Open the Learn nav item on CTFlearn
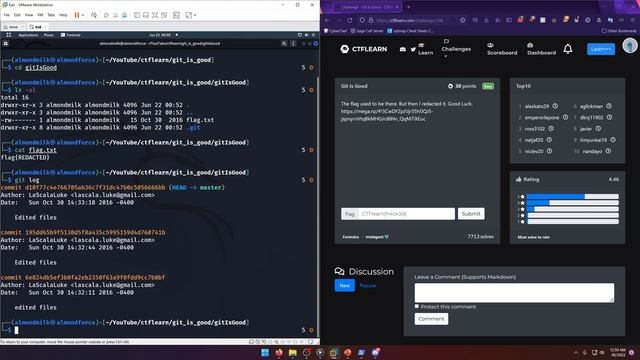Screen dimensions: 640x360 (425, 49)
